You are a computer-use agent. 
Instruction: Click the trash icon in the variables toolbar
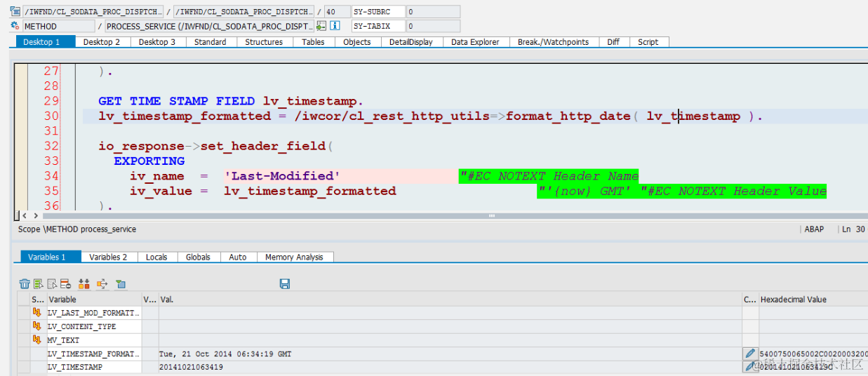[25, 283]
